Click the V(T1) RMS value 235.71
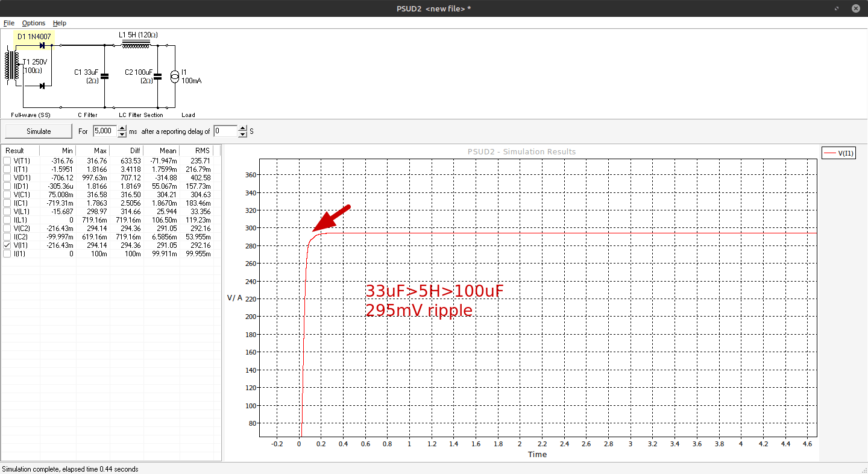Image resolution: width=868 pixels, height=474 pixels. pyautogui.click(x=201, y=161)
